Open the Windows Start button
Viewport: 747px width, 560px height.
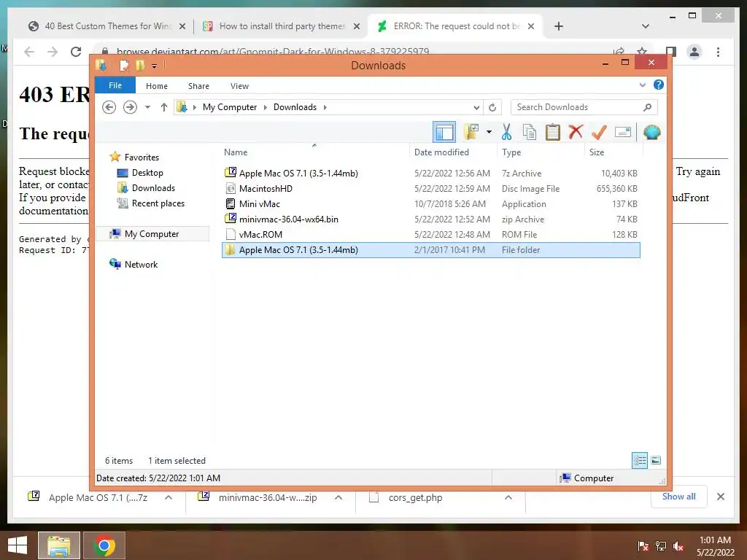18,545
